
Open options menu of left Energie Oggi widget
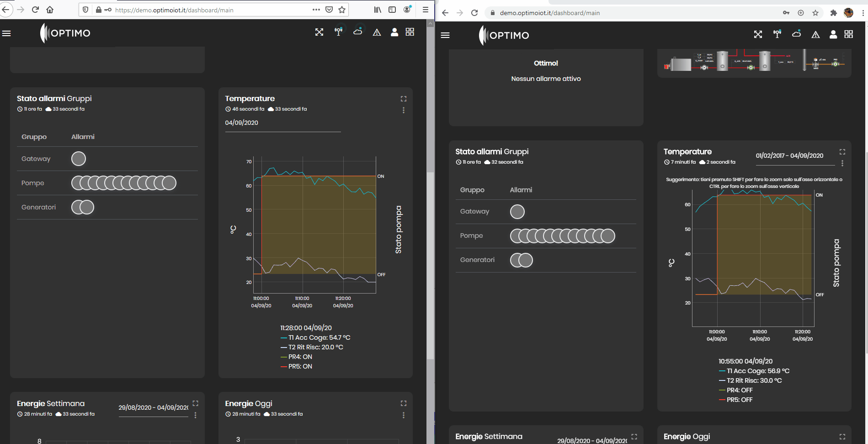pos(404,415)
